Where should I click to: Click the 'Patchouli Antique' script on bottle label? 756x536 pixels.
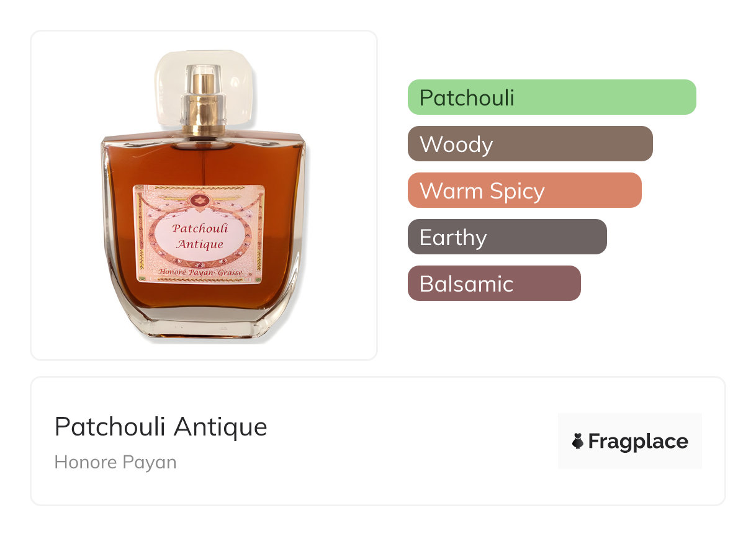click(x=200, y=236)
